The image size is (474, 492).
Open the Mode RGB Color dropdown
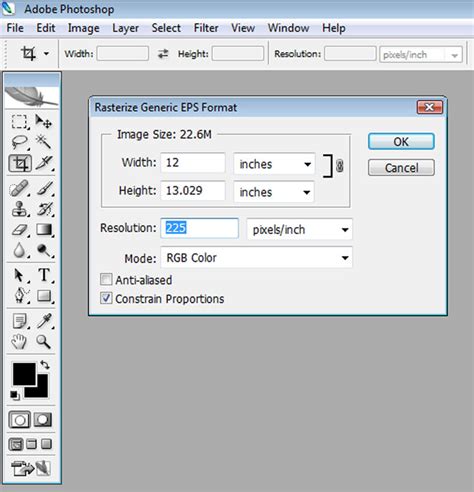coord(256,257)
